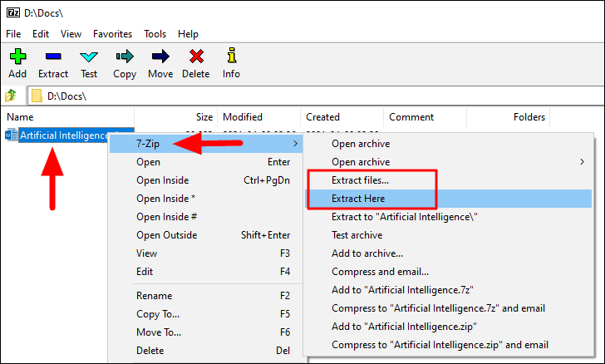Select Compress and email... option
The width and height of the screenshot is (605, 364).
pos(449,272)
